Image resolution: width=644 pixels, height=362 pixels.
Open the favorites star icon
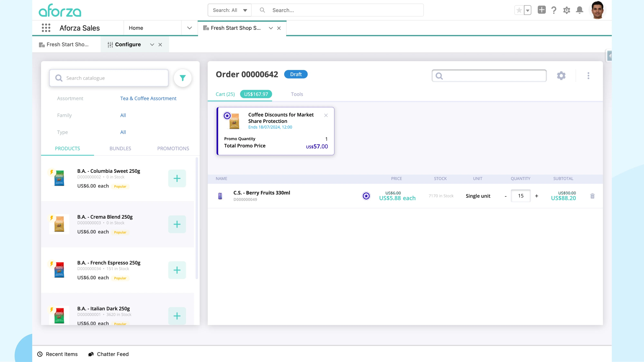(519, 10)
